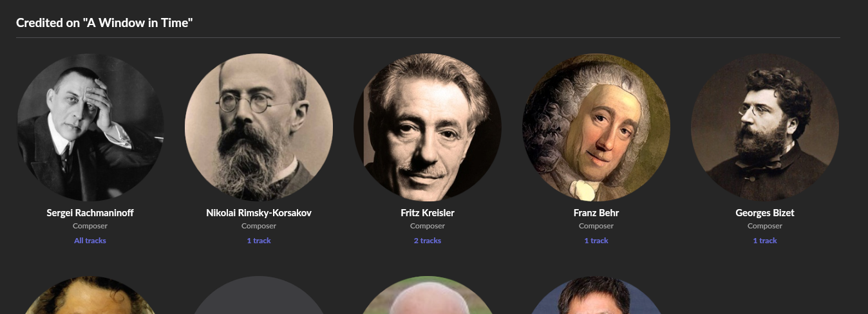Viewport: 868px width, 314px height.
Task: Open Georges Bizet's portrait thumbnail
Action: 765,127
